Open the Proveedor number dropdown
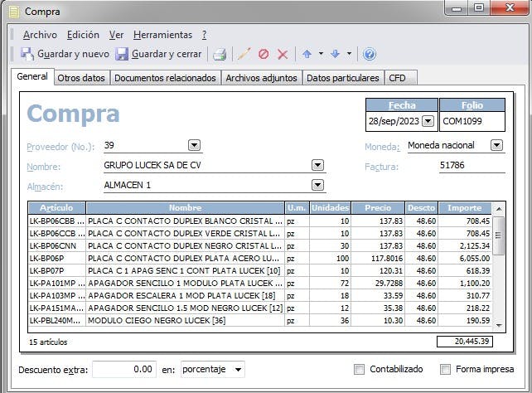The image size is (532, 393). click(x=194, y=145)
